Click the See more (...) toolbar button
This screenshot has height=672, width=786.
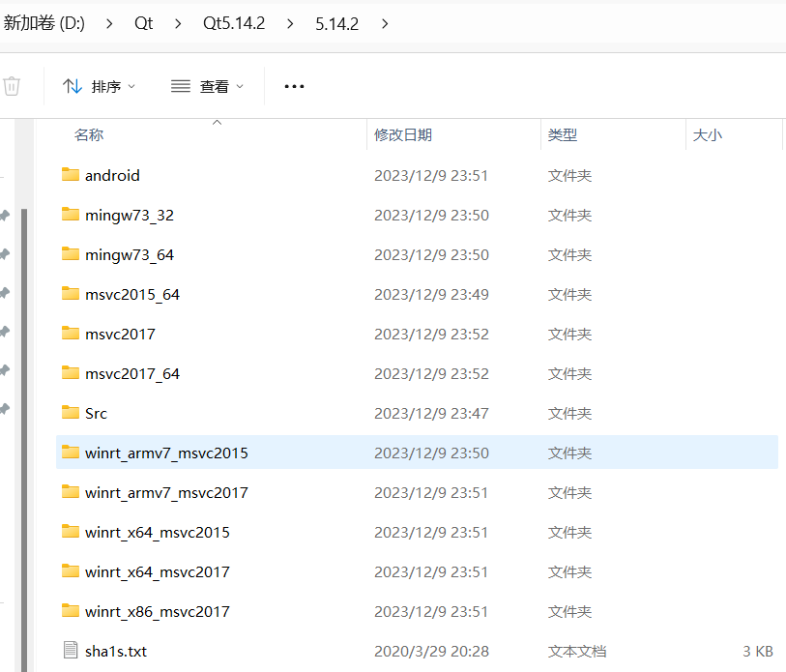294,86
